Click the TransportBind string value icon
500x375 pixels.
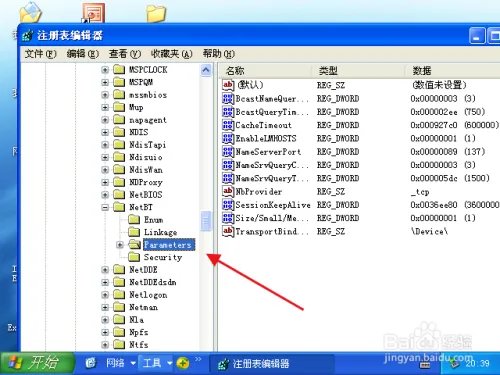[x=228, y=231]
